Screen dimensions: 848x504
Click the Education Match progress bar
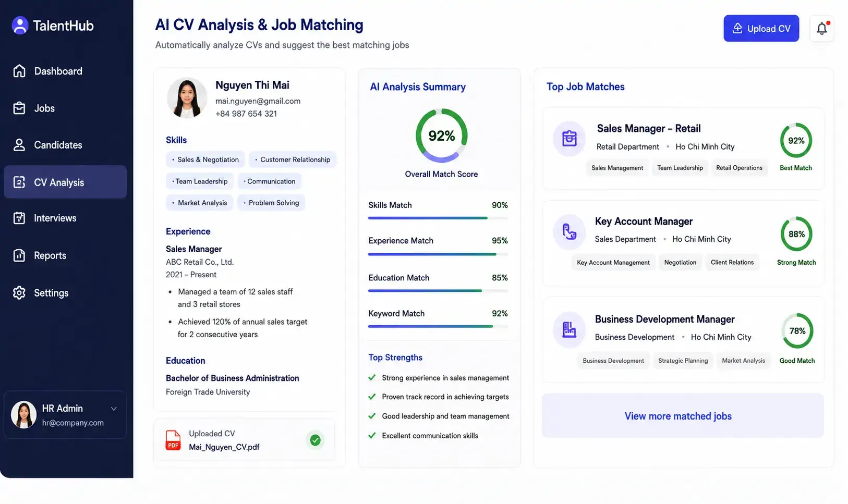[x=438, y=291]
